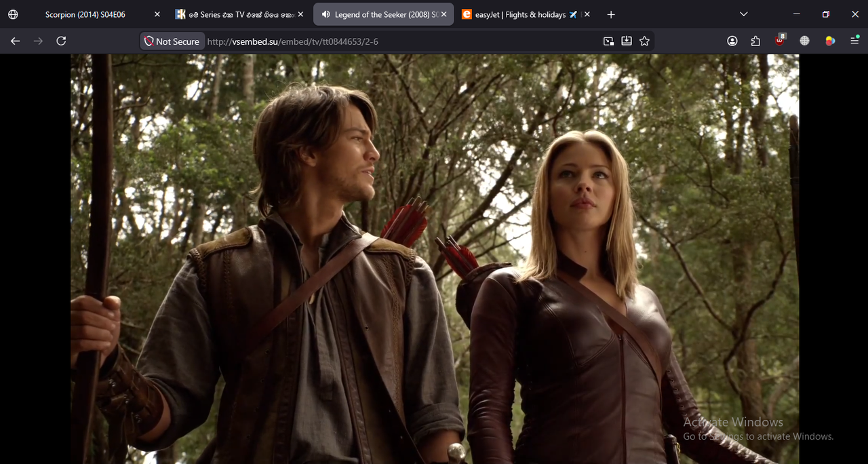Bookmark this page with the star icon

(644, 41)
